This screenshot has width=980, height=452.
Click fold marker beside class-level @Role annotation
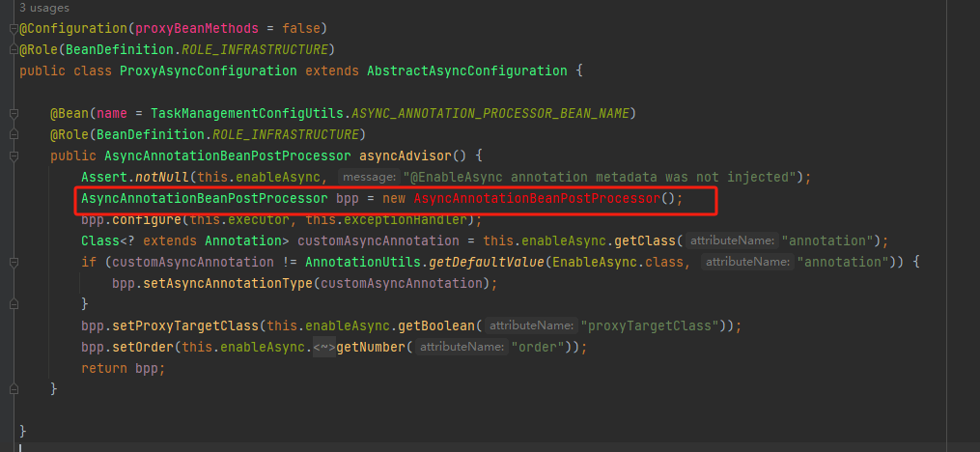[14, 49]
